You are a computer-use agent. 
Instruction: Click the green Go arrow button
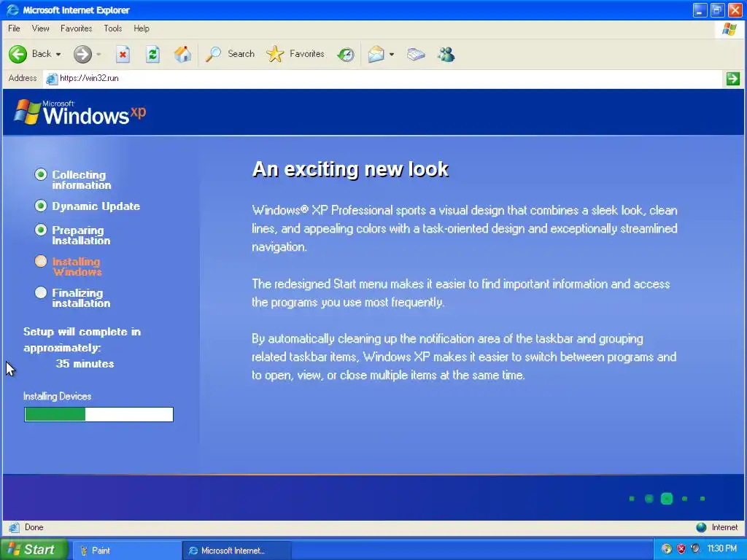(732, 79)
